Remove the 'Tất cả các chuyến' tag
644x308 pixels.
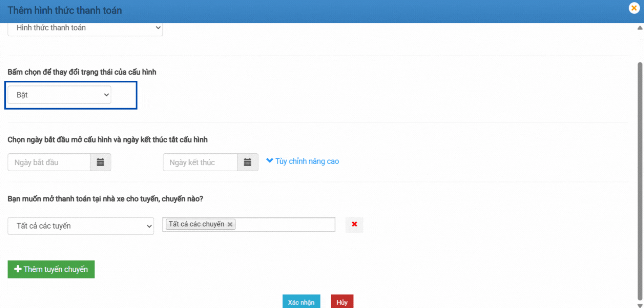point(230,224)
